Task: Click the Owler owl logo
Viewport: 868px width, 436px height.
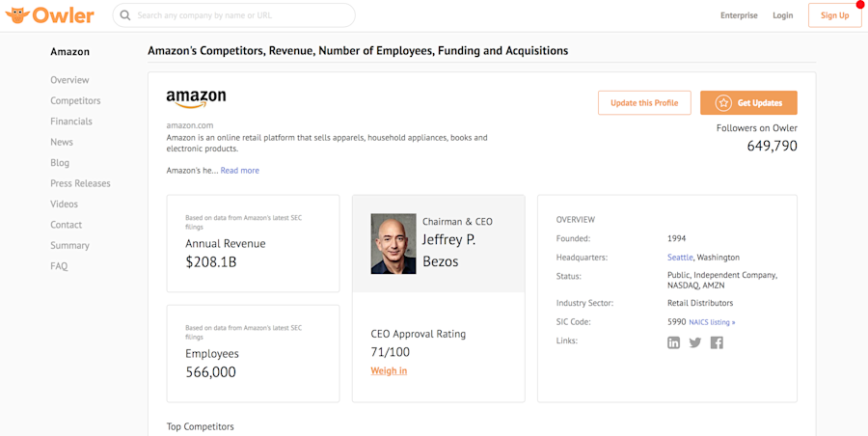Action: pos(17,15)
